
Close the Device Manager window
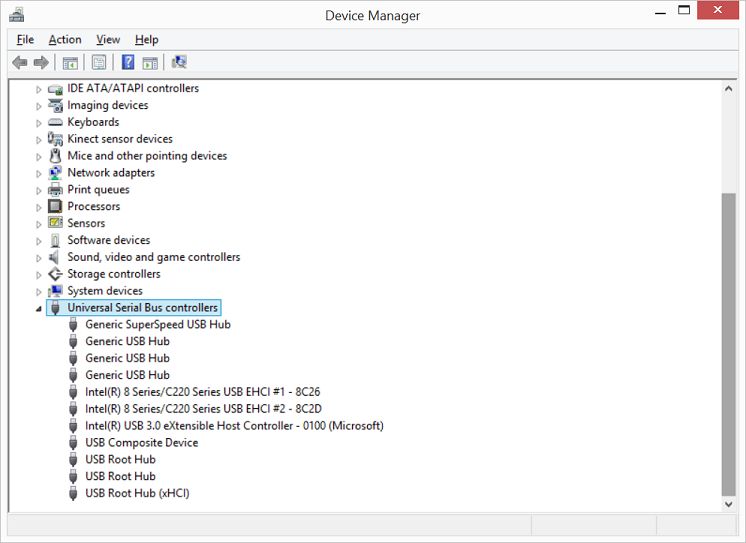[x=718, y=10]
